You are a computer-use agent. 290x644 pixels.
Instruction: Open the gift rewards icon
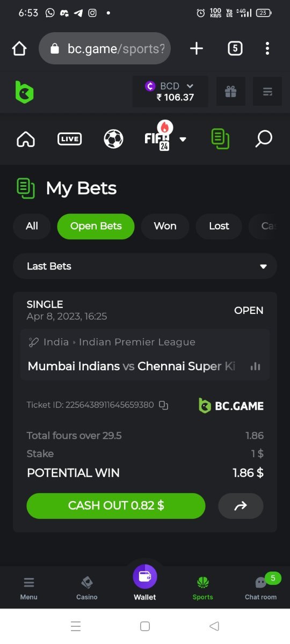point(231,92)
